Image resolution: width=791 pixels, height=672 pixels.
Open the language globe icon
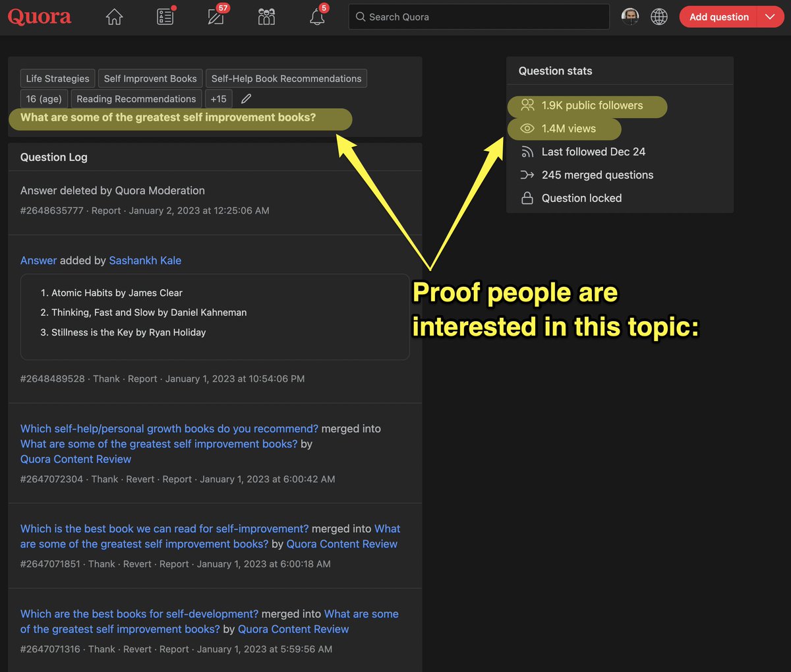[x=659, y=16]
